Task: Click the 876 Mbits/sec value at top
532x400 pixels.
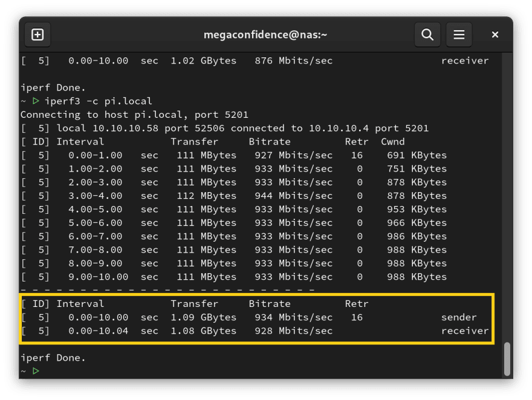Action: [293, 61]
